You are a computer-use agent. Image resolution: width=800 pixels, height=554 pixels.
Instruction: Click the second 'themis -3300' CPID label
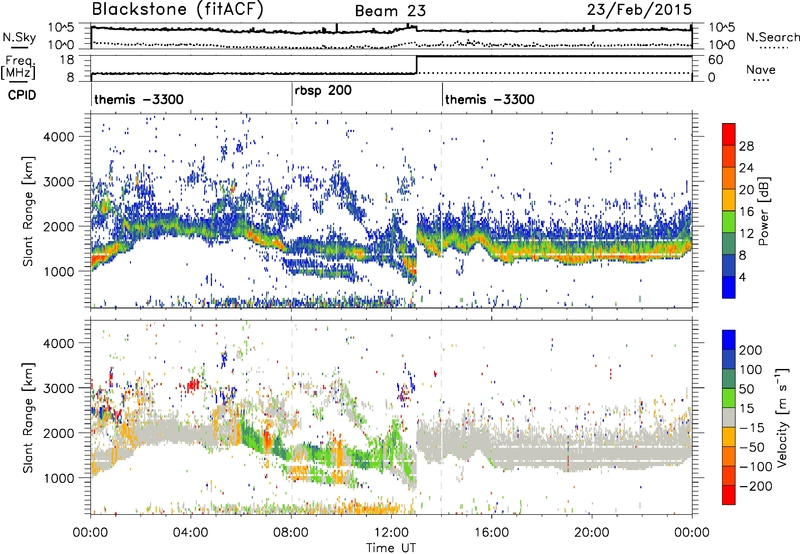click(490, 99)
